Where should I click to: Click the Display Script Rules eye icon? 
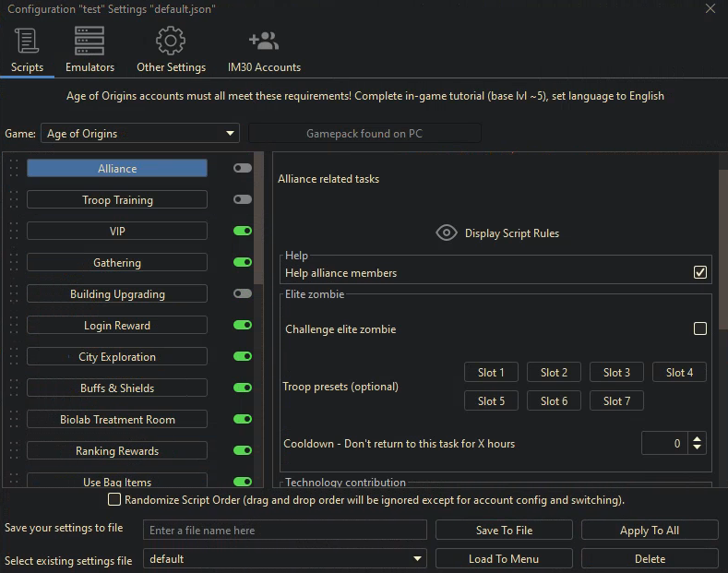coord(447,233)
